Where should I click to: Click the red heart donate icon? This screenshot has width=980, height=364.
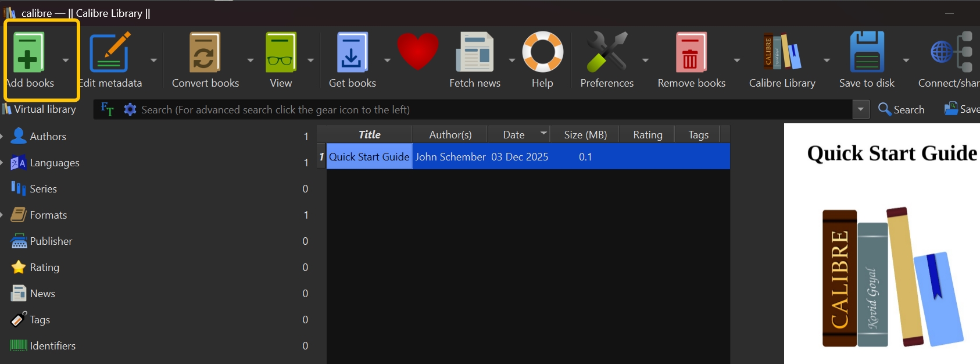(417, 52)
